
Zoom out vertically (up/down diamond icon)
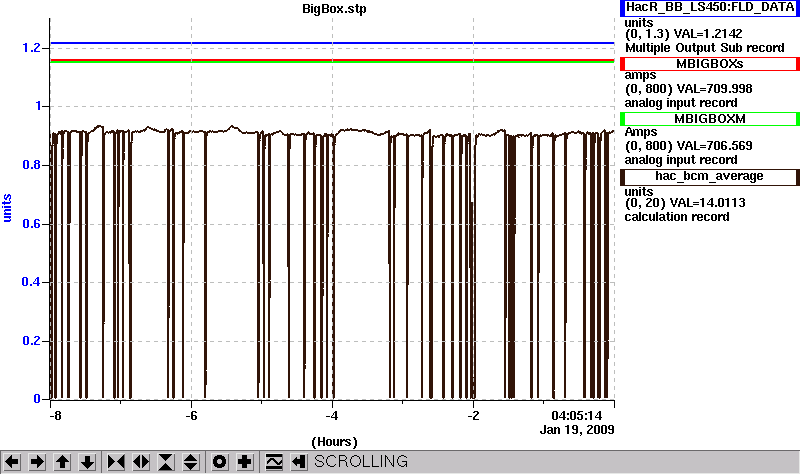[190, 462]
